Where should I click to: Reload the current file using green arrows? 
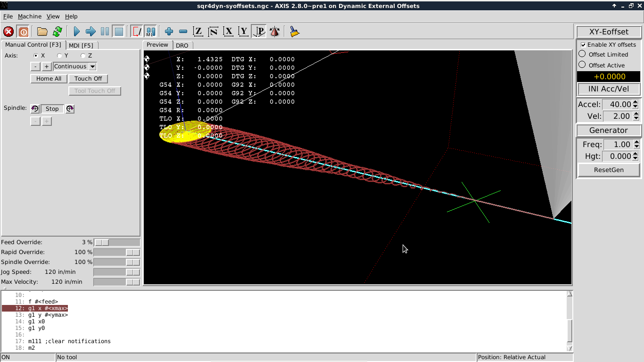click(57, 32)
